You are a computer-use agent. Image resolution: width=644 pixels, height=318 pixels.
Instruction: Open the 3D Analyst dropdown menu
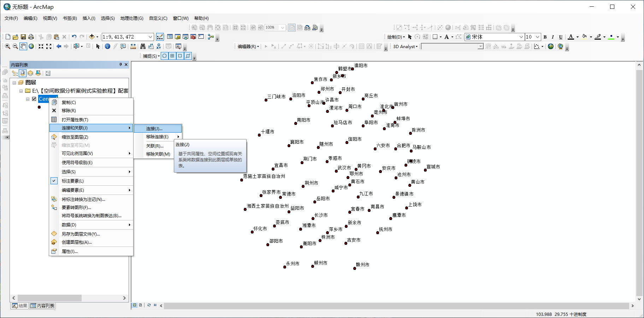tap(405, 46)
